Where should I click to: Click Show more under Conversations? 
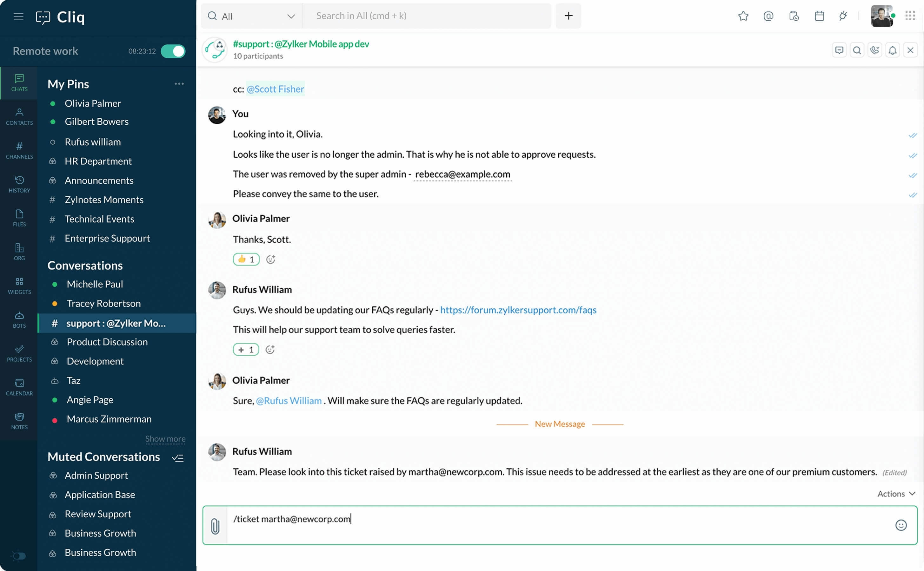click(x=165, y=438)
